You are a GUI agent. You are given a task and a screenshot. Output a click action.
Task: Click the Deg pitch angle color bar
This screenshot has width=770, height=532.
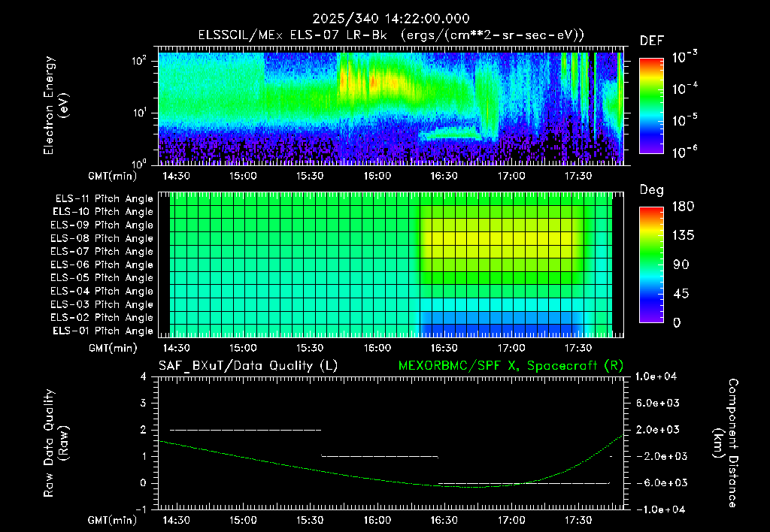click(x=651, y=265)
